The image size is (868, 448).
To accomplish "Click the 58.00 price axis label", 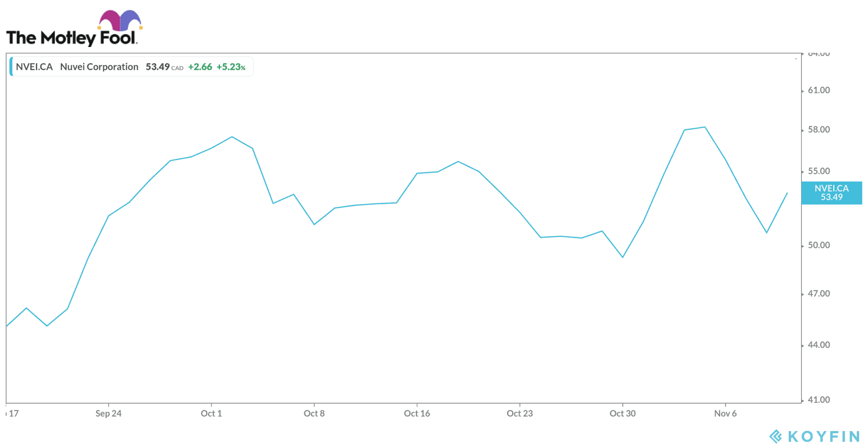I will (x=819, y=130).
